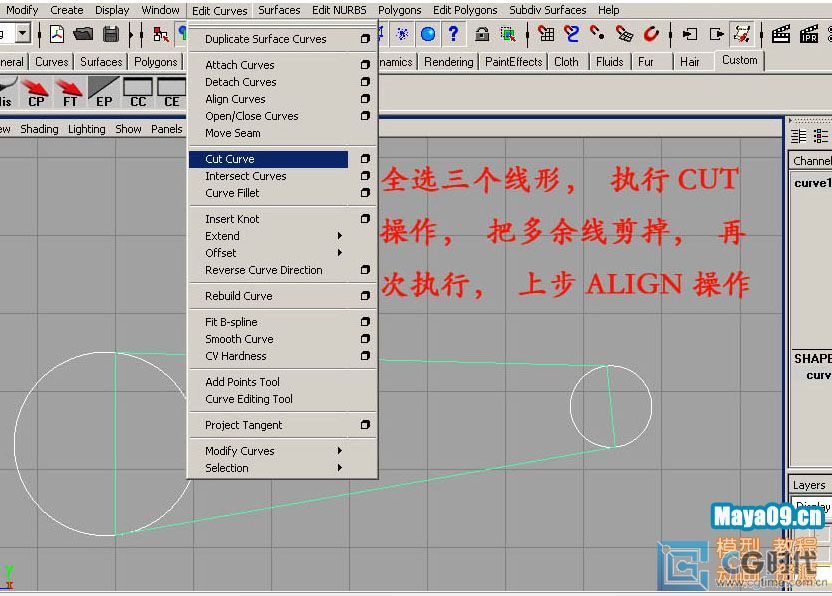Open Cut Curve options box
The width and height of the screenshot is (832, 596).
point(365,159)
